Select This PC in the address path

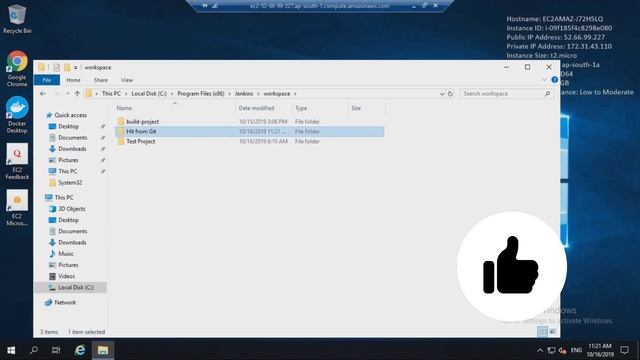coord(111,93)
